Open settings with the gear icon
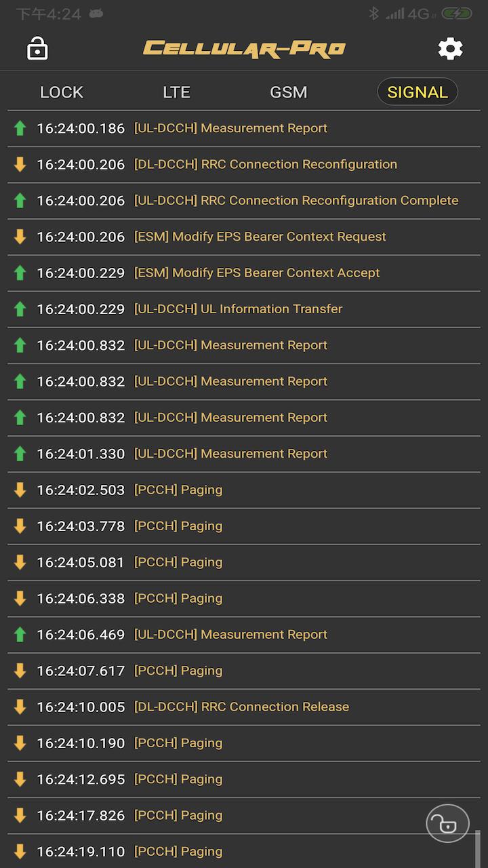 450,49
